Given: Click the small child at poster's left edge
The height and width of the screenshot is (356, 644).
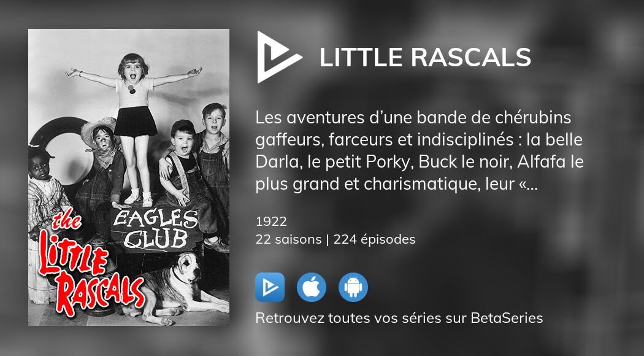Looking at the screenshot, I should tap(44, 192).
